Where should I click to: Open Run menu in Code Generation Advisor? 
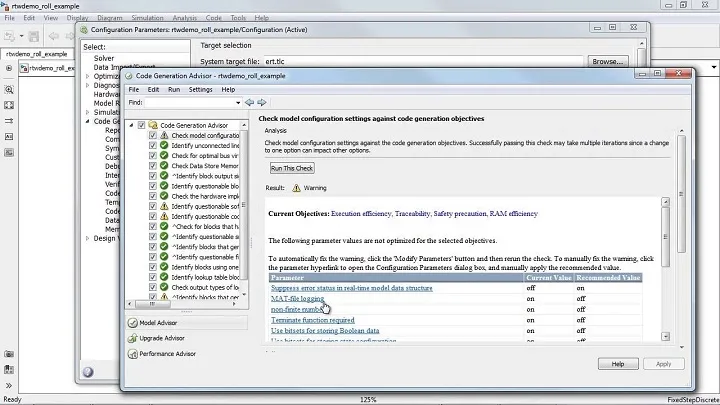pos(174,90)
